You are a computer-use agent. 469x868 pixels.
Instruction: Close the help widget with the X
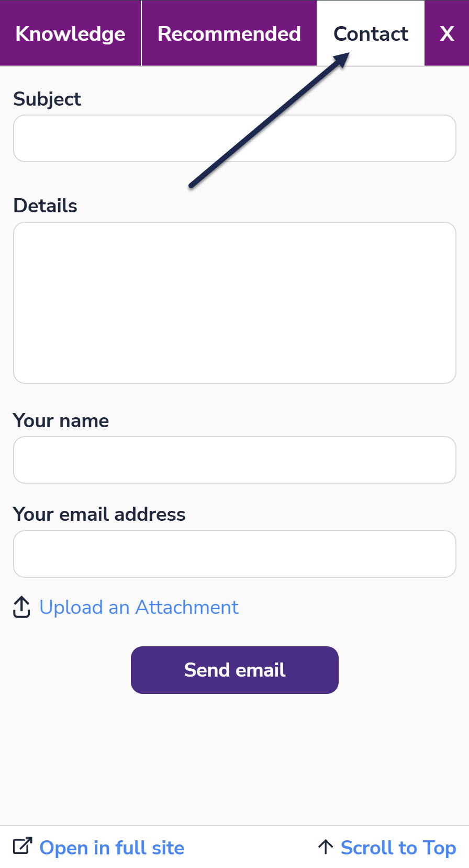[x=446, y=33]
